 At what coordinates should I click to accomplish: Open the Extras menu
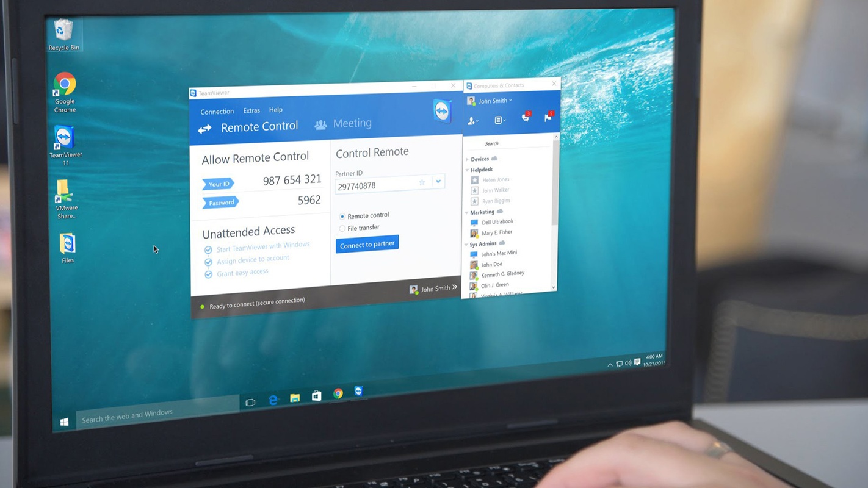(251, 110)
